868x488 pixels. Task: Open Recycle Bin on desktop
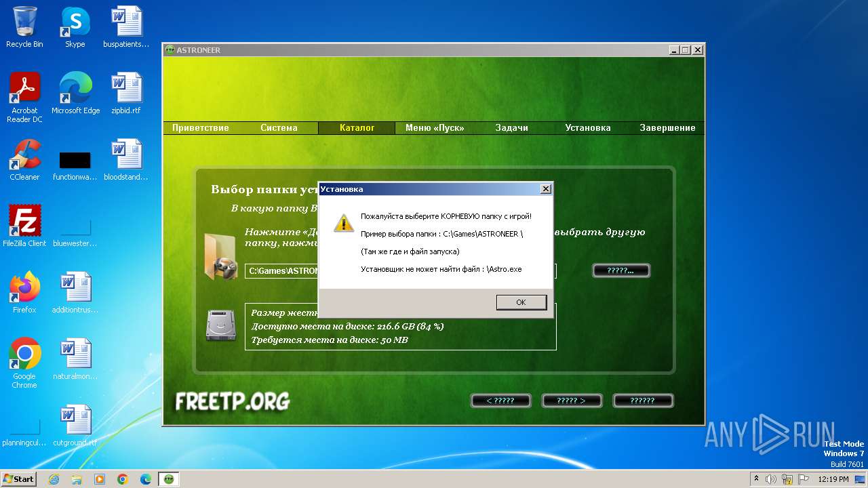pyautogui.click(x=24, y=26)
